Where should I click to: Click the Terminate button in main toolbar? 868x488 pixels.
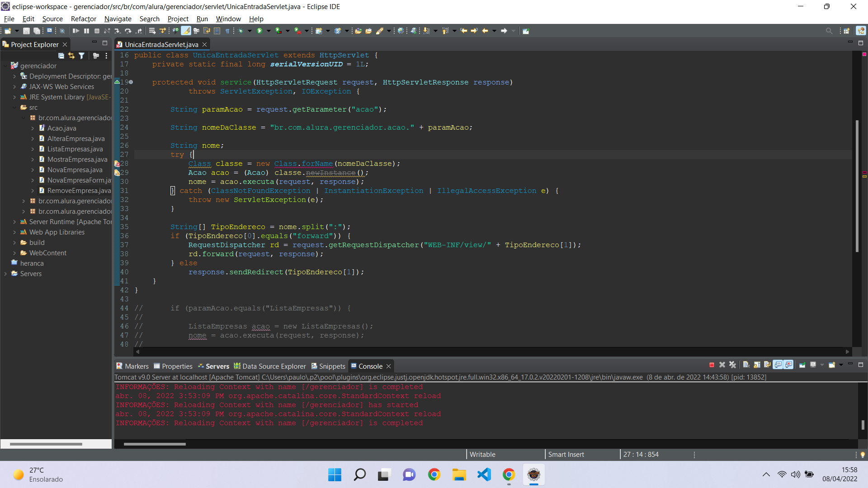pos(97,31)
